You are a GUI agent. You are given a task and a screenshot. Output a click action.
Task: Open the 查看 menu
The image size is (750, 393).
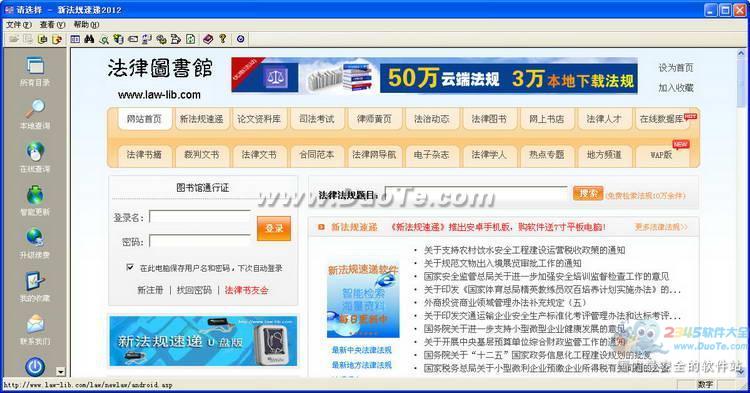[52, 24]
